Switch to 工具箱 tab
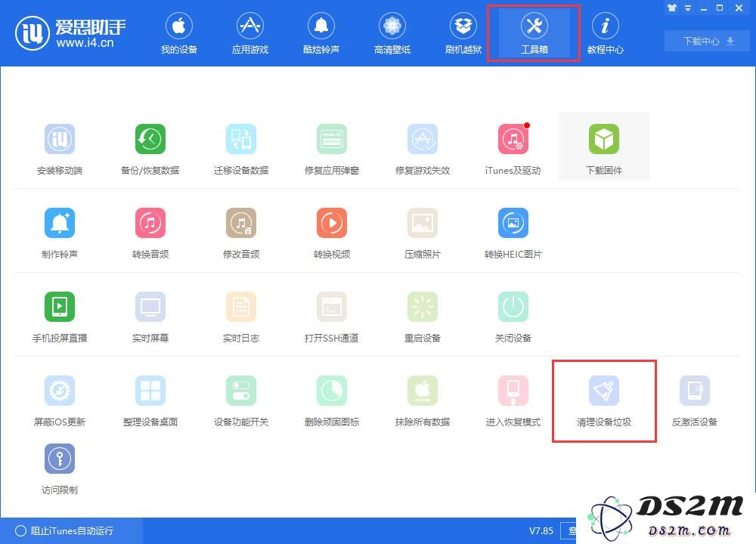Viewport: 756px width, 544px height. [534, 33]
